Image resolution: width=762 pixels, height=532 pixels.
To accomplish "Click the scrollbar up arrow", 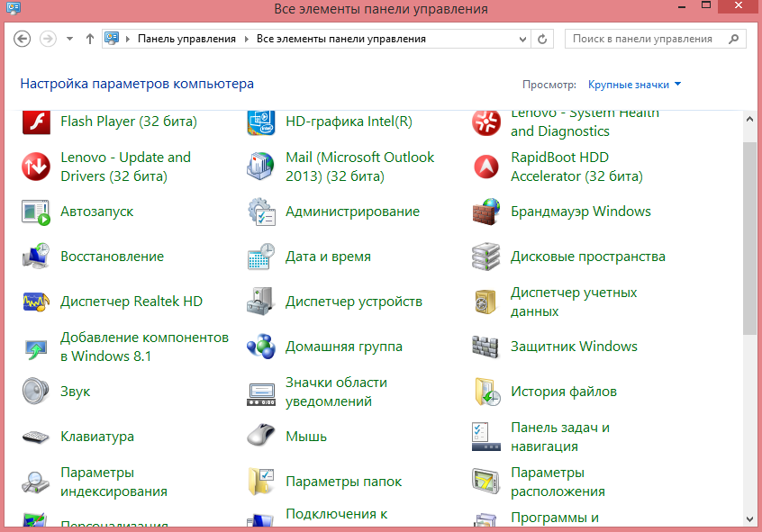I will click(x=748, y=119).
